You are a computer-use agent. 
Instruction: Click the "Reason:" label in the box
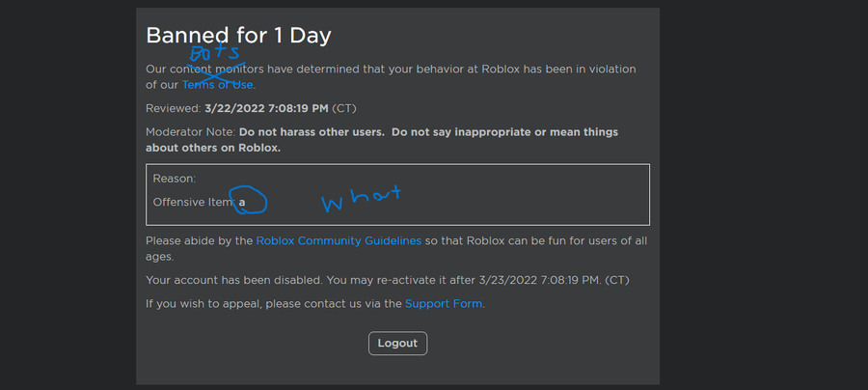click(x=174, y=179)
